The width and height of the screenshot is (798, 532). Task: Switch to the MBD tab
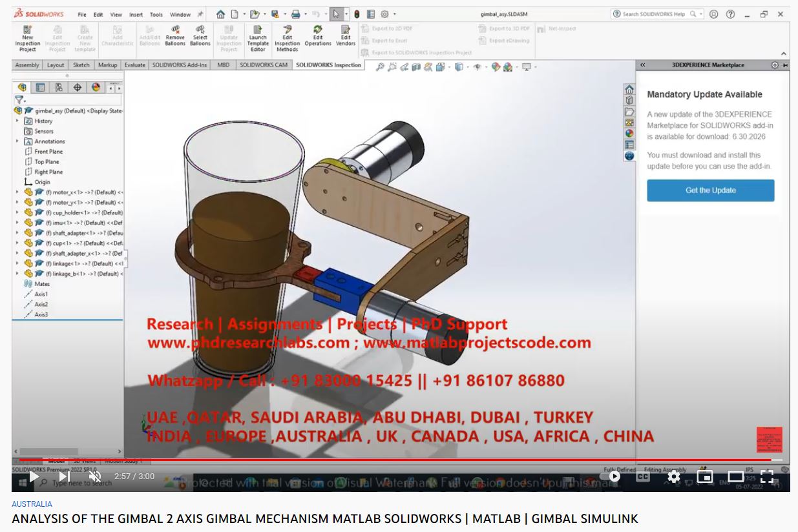coord(223,65)
